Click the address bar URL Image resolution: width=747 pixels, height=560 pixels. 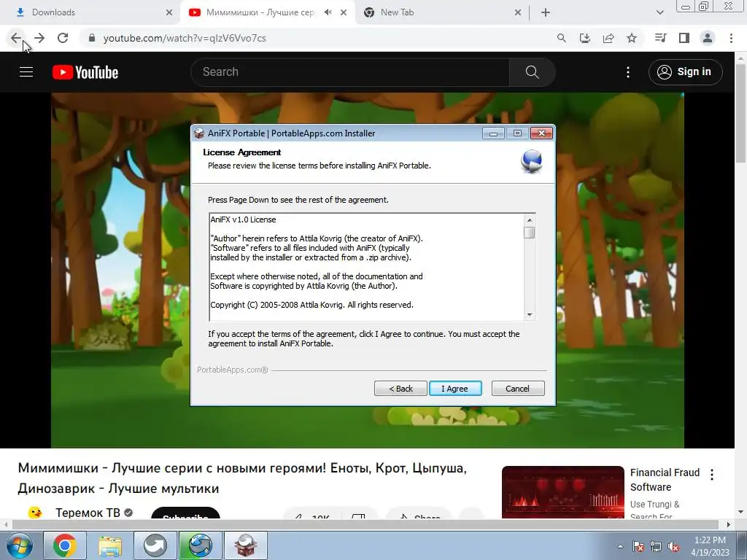(185, 38)
